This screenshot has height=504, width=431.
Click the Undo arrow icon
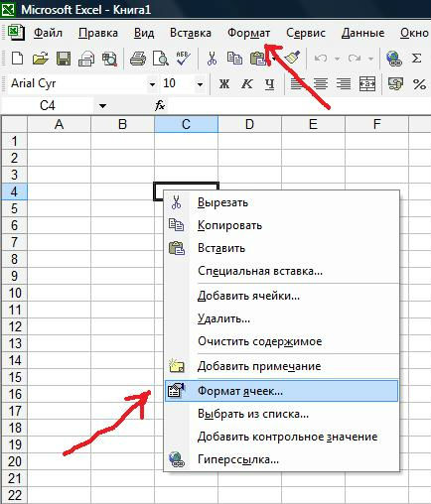(321, 59)
